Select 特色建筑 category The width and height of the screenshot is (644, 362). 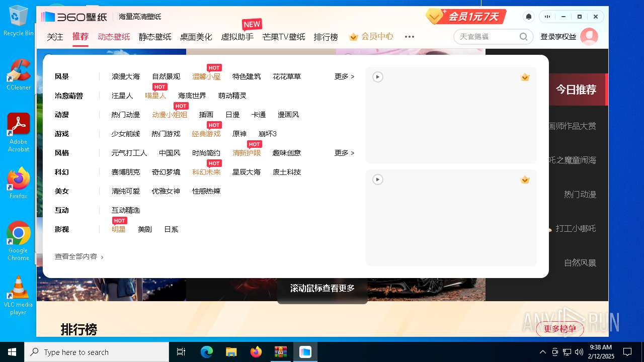pos(247,76)
